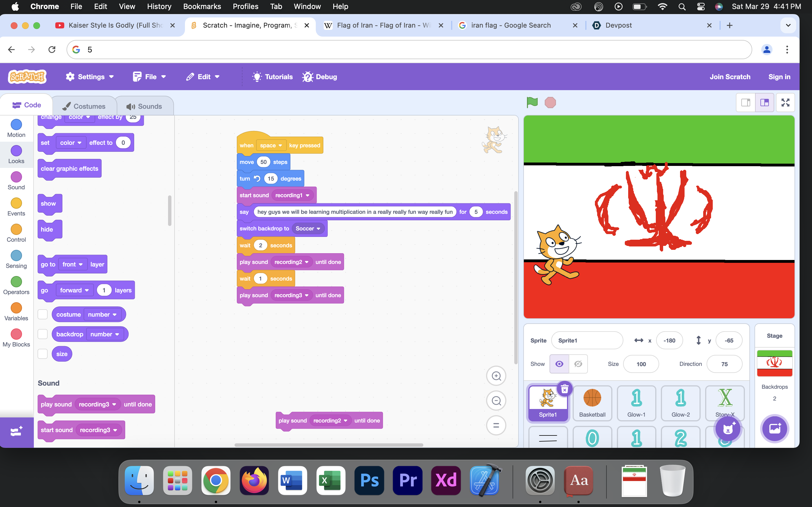Zoom in on the code workspace
The height and width of the screenshot is (507, 812).
click(x=496, y=376)
